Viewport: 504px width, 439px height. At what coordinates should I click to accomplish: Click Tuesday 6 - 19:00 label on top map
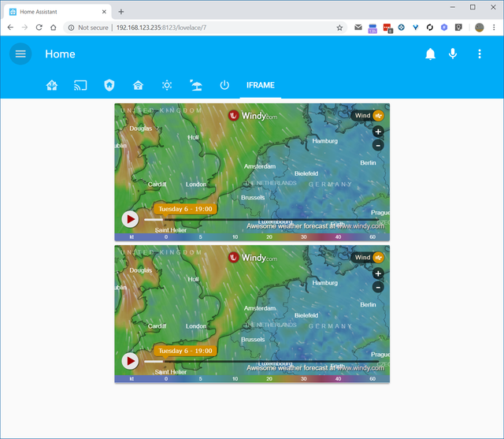pos(185,209)
